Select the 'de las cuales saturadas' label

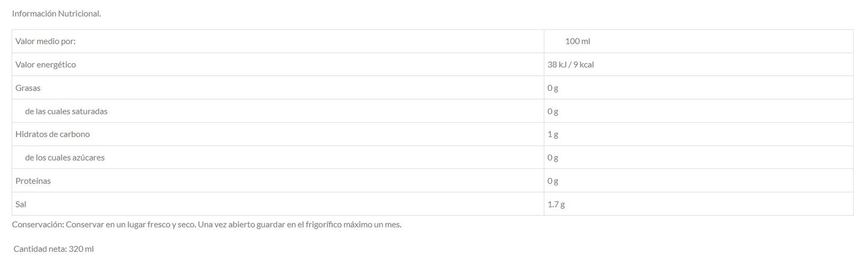(66, 111)
